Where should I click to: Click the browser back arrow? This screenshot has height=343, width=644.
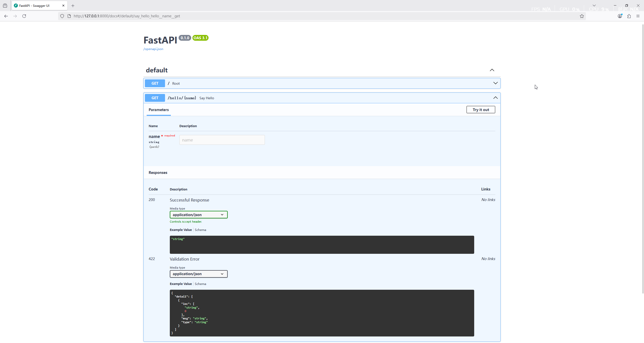[x=6, y=16]
